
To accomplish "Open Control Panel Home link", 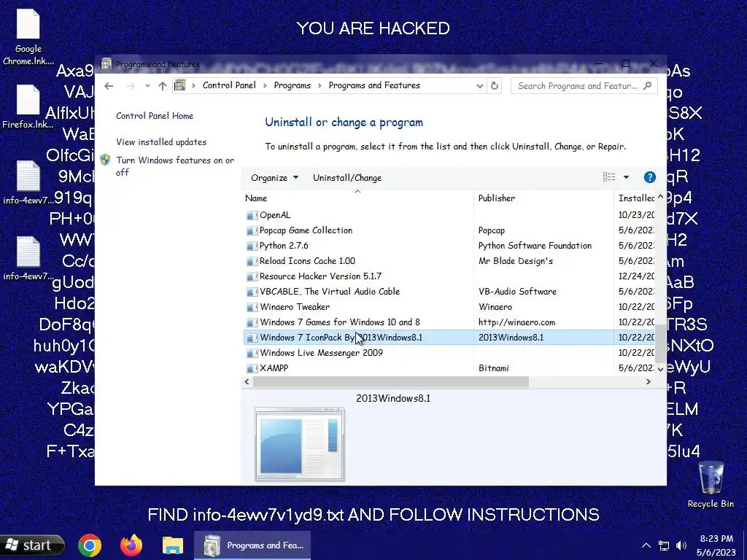I will tap(155, 116).
